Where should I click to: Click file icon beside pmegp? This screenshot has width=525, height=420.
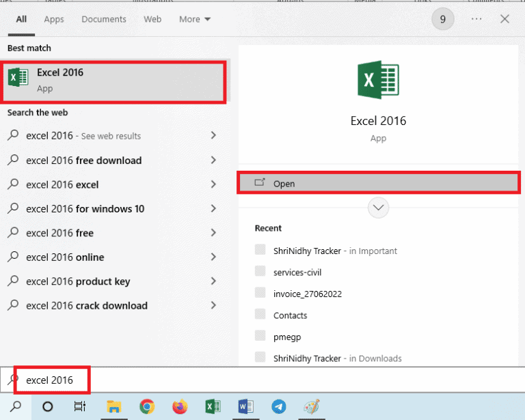[x=260, y=335]
